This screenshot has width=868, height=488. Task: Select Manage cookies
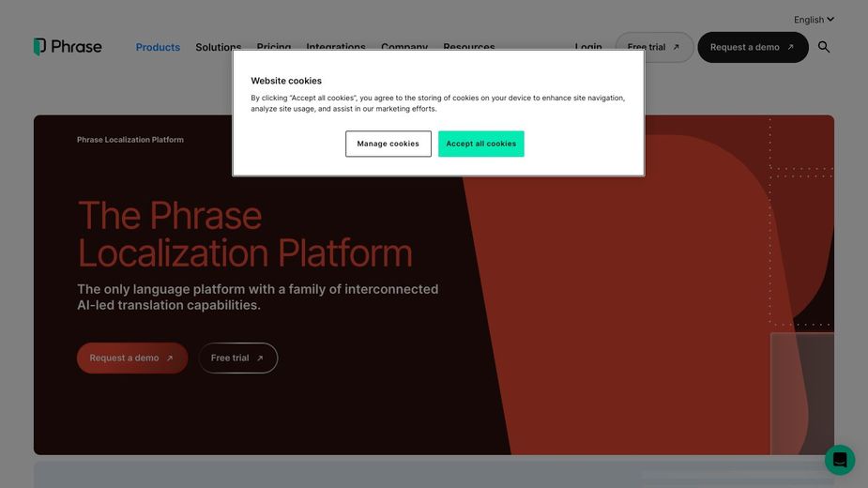388,144
